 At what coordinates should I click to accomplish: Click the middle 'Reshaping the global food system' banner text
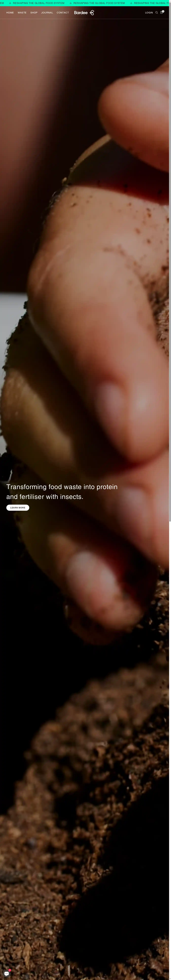click(99, 3)
